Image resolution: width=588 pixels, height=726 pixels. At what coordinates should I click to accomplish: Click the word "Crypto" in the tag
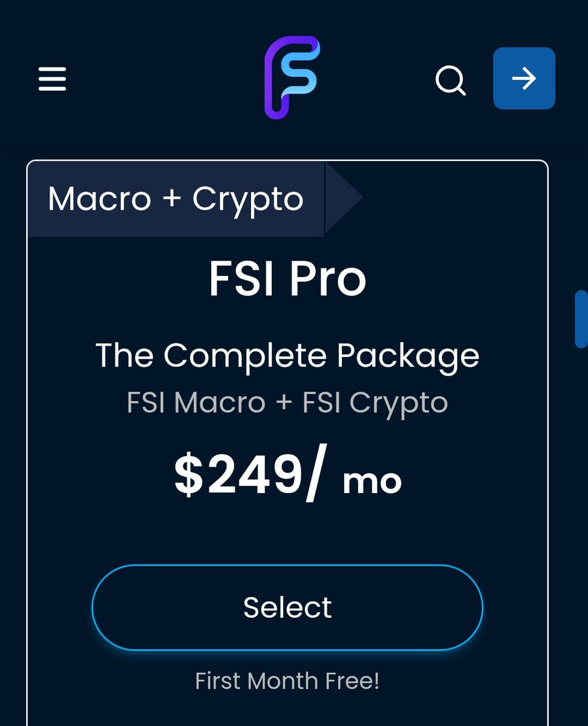tap(248, 198)
